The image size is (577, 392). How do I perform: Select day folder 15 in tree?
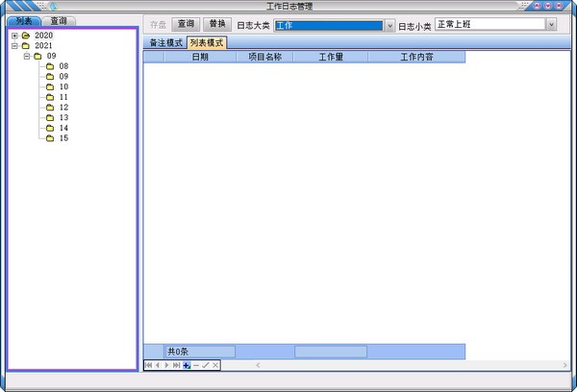point(63,138)
